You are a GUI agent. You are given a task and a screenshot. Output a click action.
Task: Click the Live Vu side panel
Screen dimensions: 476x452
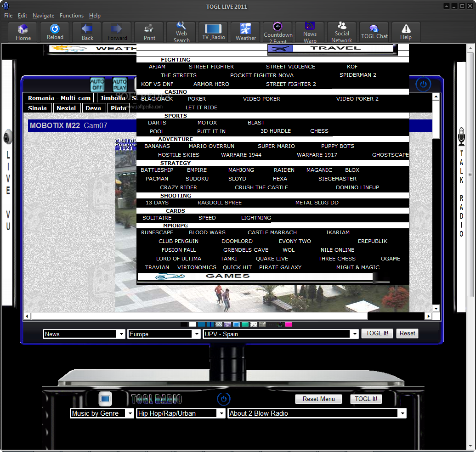[8, 182]
